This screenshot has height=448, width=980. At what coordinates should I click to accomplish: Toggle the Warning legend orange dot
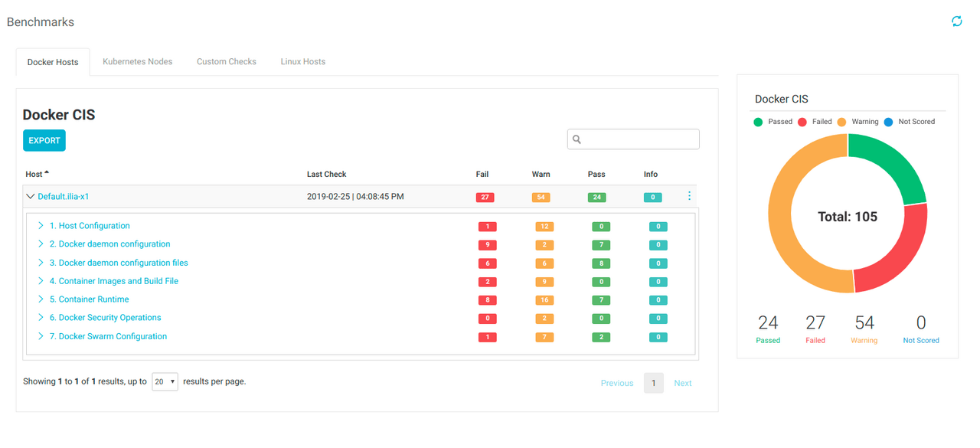[x=842, y=122]
